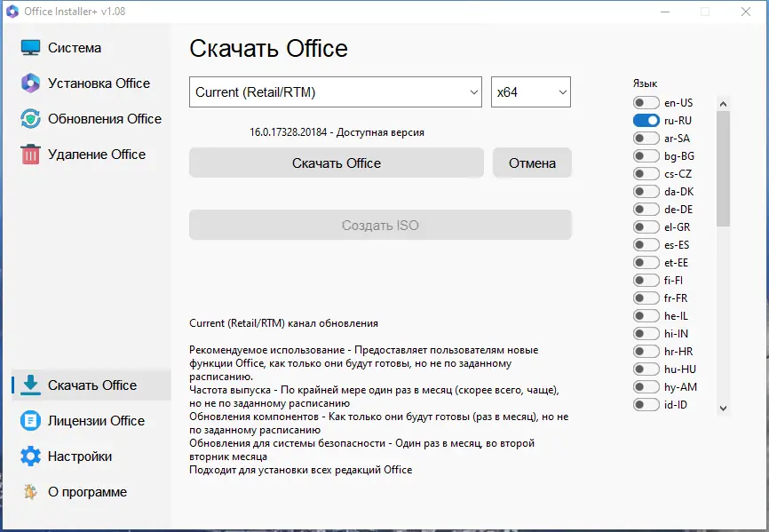The image size is (769, 532).
Task: Toggle the fr-FR language switch
Action: [x=646, y=298]
